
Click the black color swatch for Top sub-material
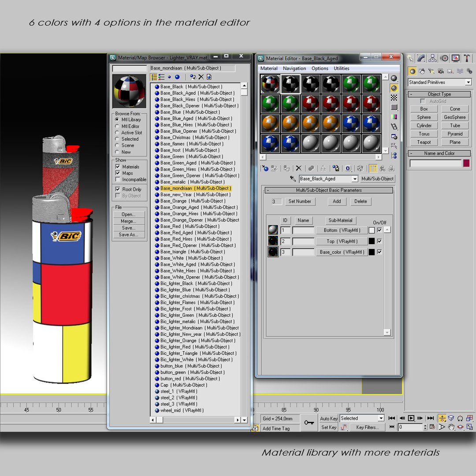pyautogui.click(x=372, y=241)
